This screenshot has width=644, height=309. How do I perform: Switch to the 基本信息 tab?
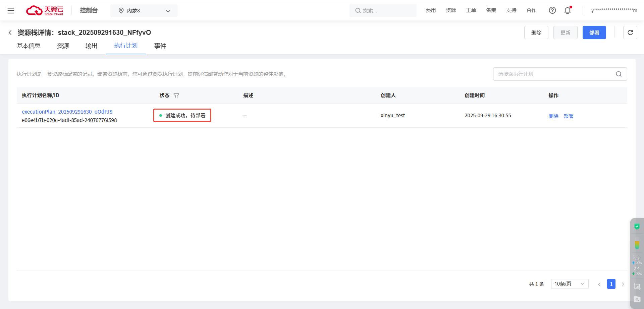(29, 46)
